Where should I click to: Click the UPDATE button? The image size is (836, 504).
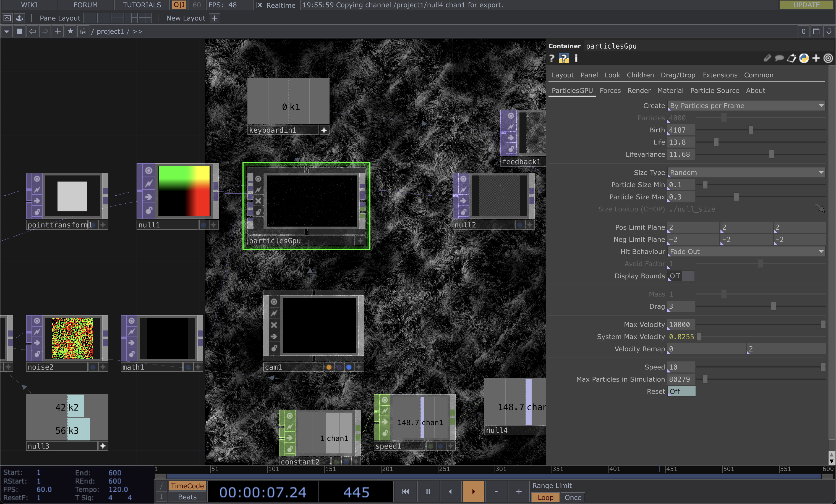click(806, 5)
